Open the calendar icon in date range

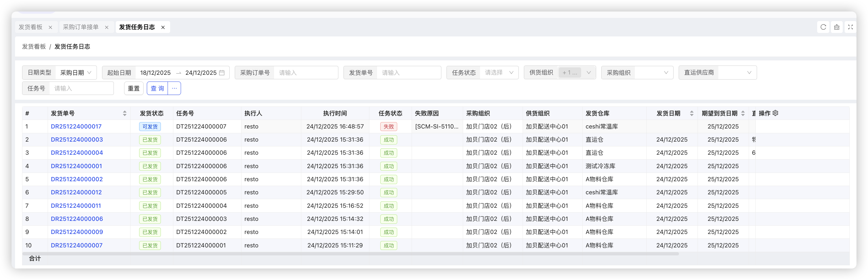222,73
